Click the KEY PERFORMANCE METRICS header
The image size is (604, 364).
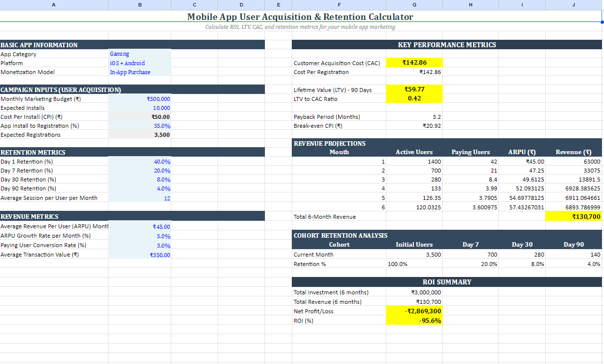(447, 45)
